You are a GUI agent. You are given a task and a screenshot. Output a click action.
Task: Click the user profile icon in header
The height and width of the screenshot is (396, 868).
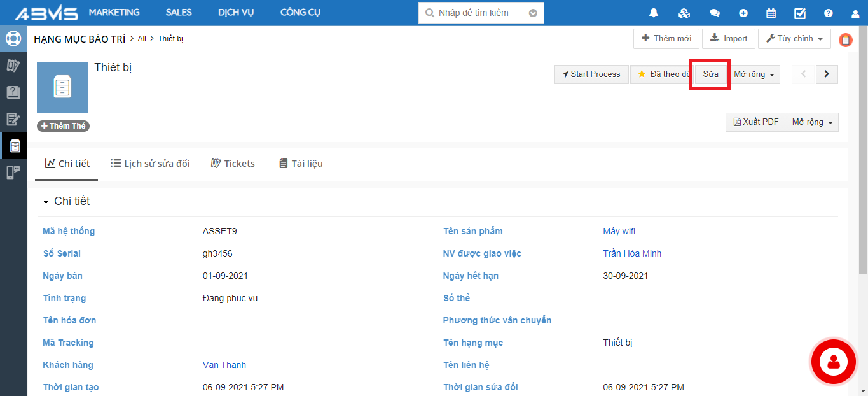855,13
